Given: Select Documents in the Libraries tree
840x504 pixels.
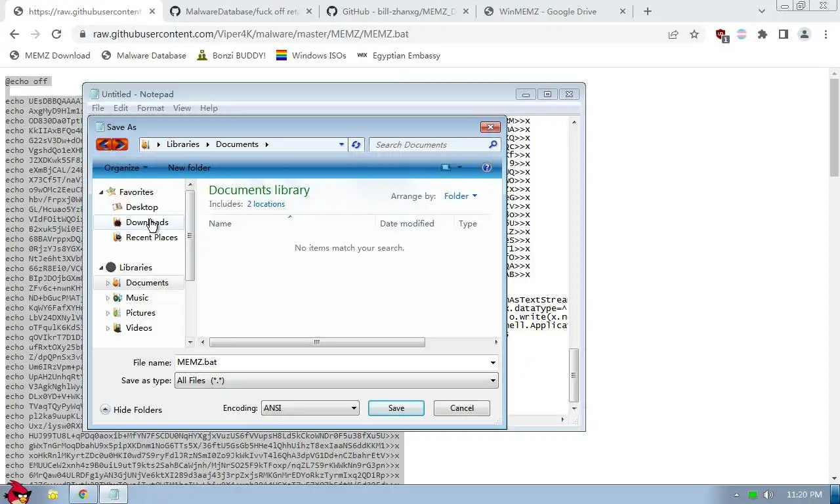Looking at the screenshot, I should (x=147, y=282).
